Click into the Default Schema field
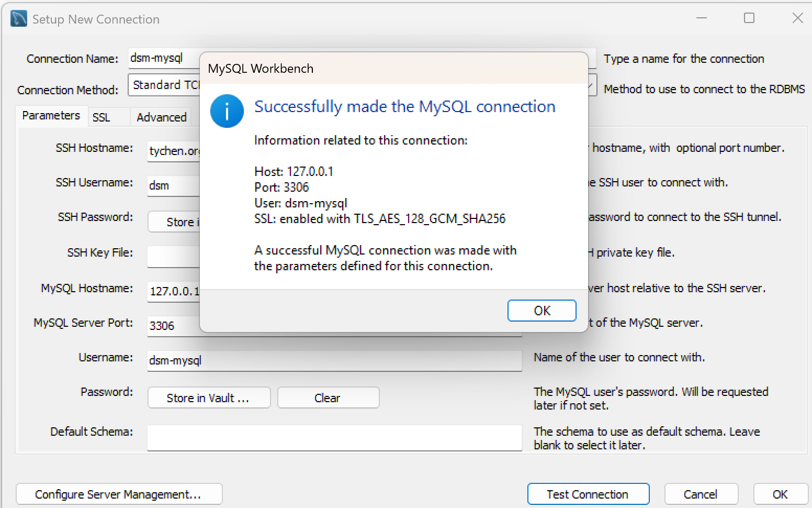Image resolution: width=812 pixels, height=508 pixels. coord(334,437)
